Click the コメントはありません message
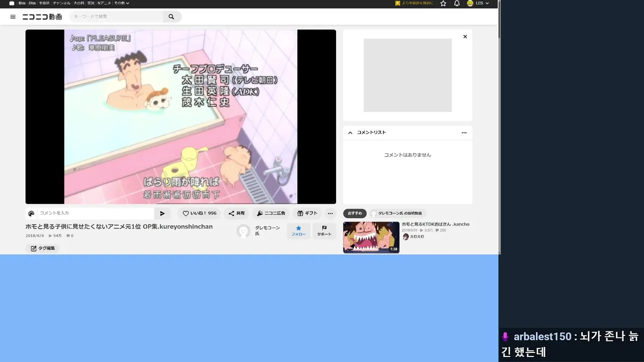644x362 pixels. tap(408, 155)
